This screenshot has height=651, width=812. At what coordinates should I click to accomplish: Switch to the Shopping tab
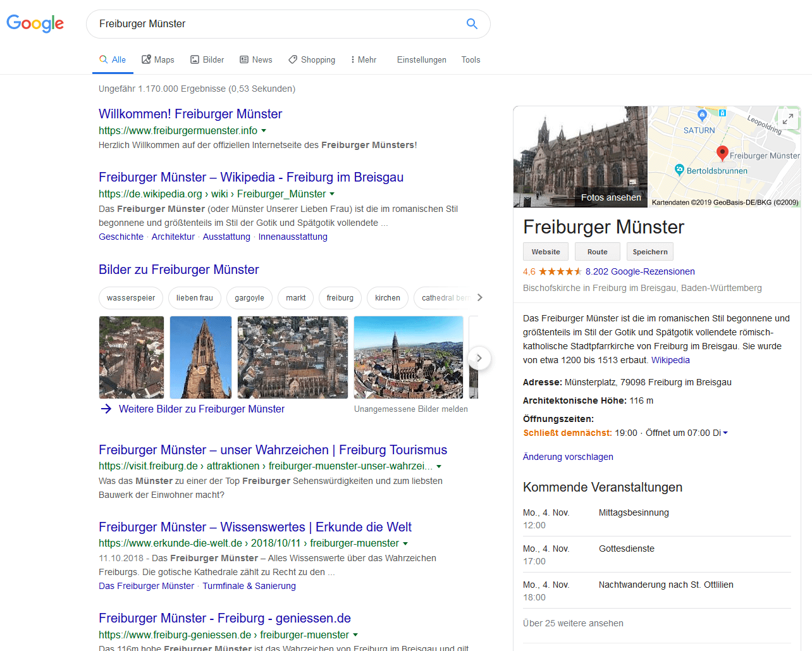312,59
